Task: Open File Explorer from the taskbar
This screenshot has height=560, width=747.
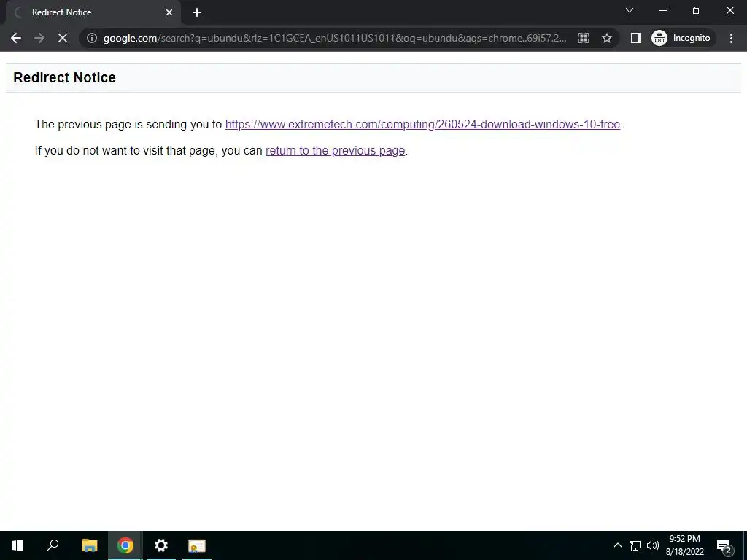Action: click(89, 545)
